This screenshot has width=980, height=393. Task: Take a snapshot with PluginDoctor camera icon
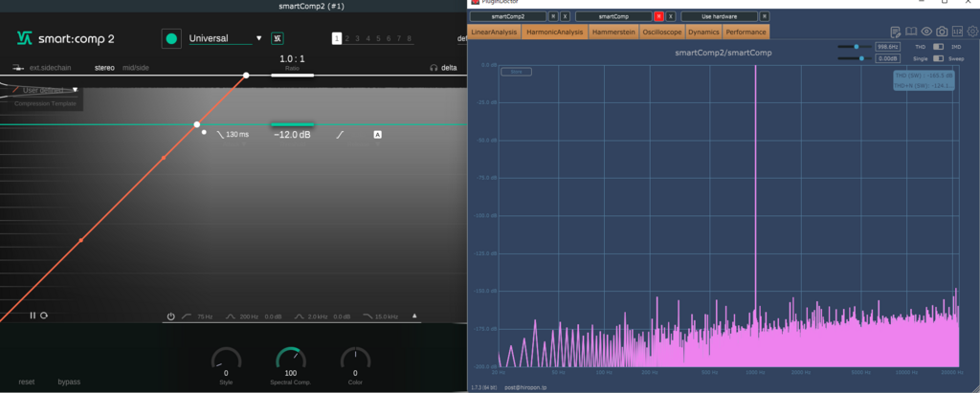[x=942, y=32]
